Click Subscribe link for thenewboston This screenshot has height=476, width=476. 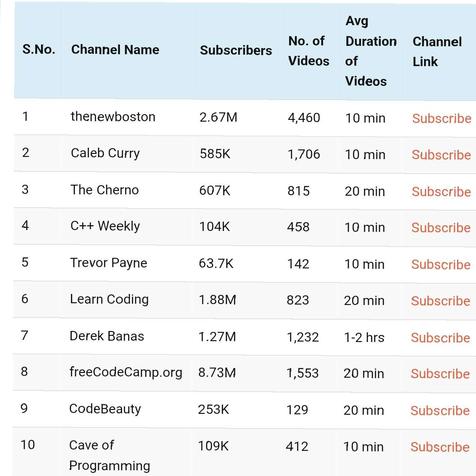coord(442,119)
